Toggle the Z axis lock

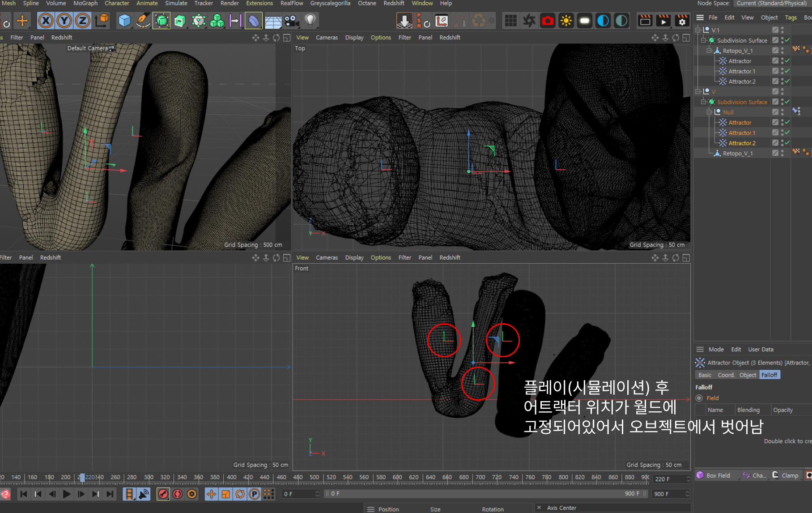[83, 21]
